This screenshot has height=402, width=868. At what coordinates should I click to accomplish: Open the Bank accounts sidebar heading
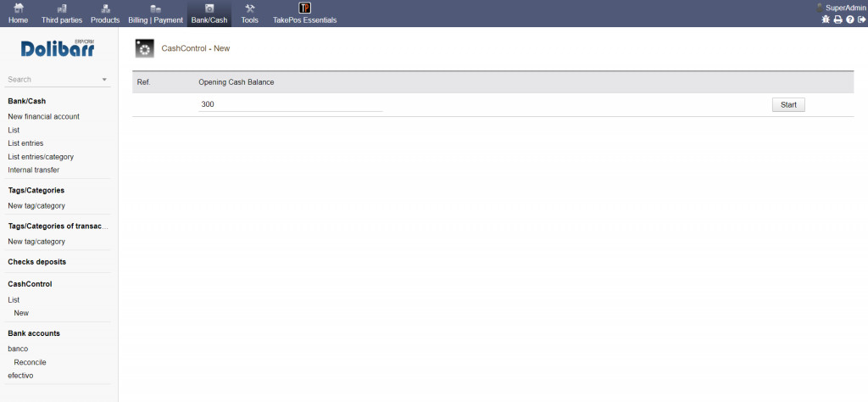pos(34,333)
